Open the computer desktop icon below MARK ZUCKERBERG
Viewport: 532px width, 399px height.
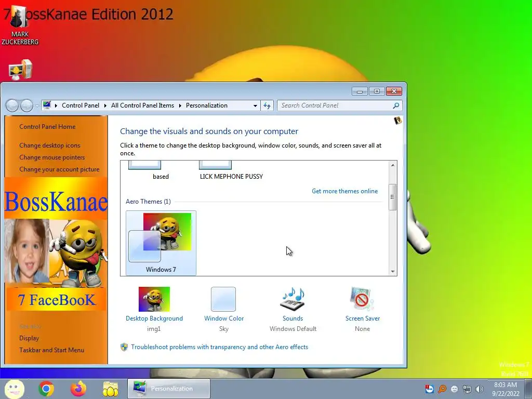pos(20,70)
